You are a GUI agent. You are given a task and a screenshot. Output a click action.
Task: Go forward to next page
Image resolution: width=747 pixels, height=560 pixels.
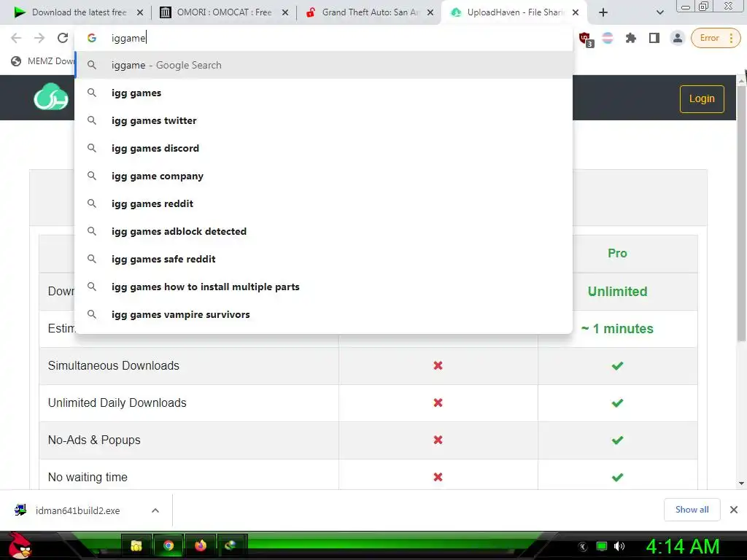click(x=39, y=38)
